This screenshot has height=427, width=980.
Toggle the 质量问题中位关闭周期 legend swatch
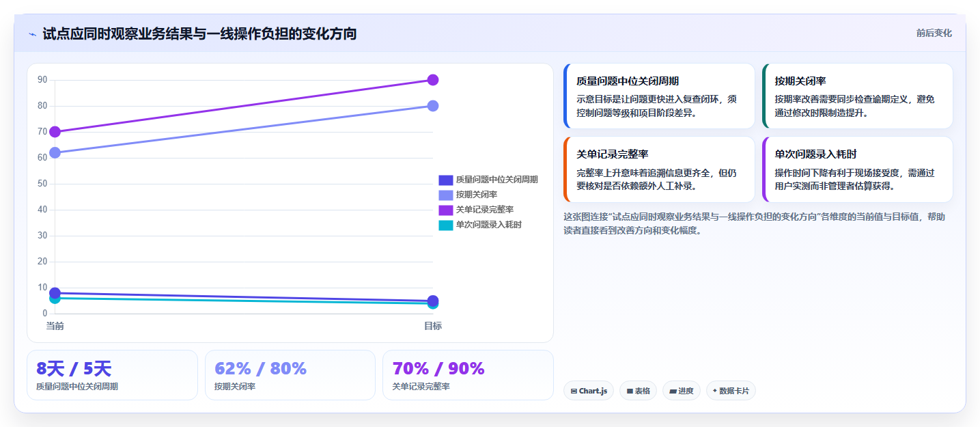pos(445,180)
